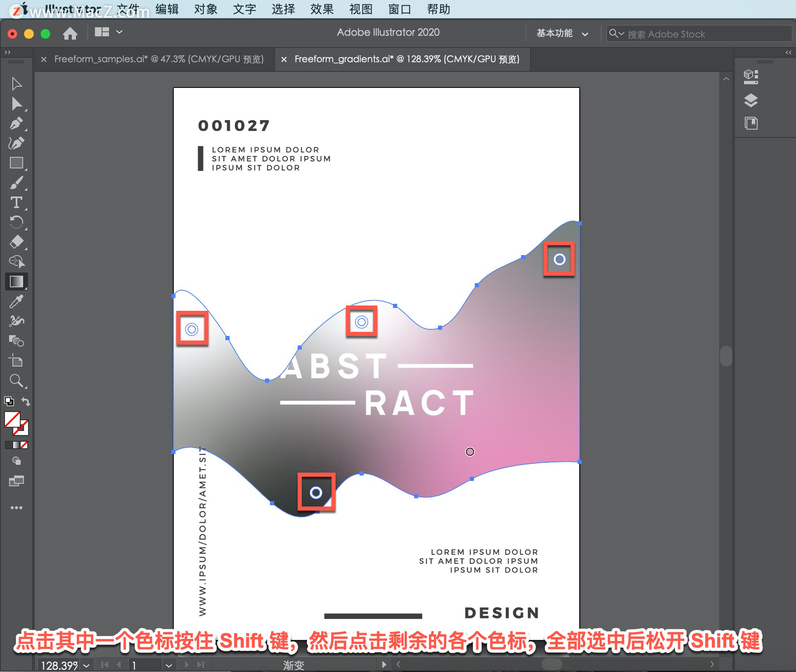Screen dimensions: 796x672
Task: Swap fill and stroke colors
Action: coord(26,401)
